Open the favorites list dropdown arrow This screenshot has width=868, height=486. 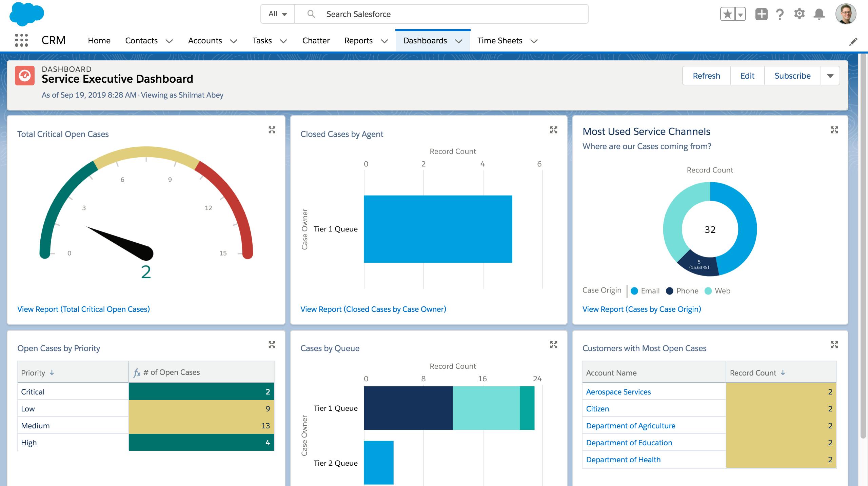coord(741,14)
